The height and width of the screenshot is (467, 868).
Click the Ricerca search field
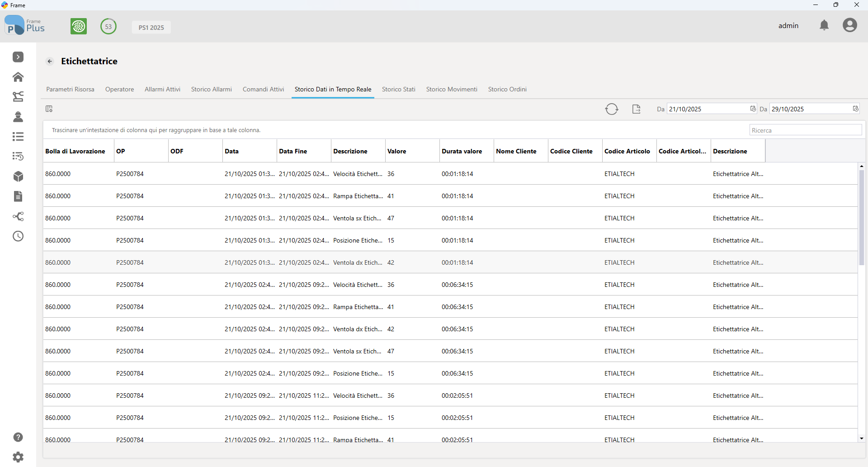(x=806, y=130)
